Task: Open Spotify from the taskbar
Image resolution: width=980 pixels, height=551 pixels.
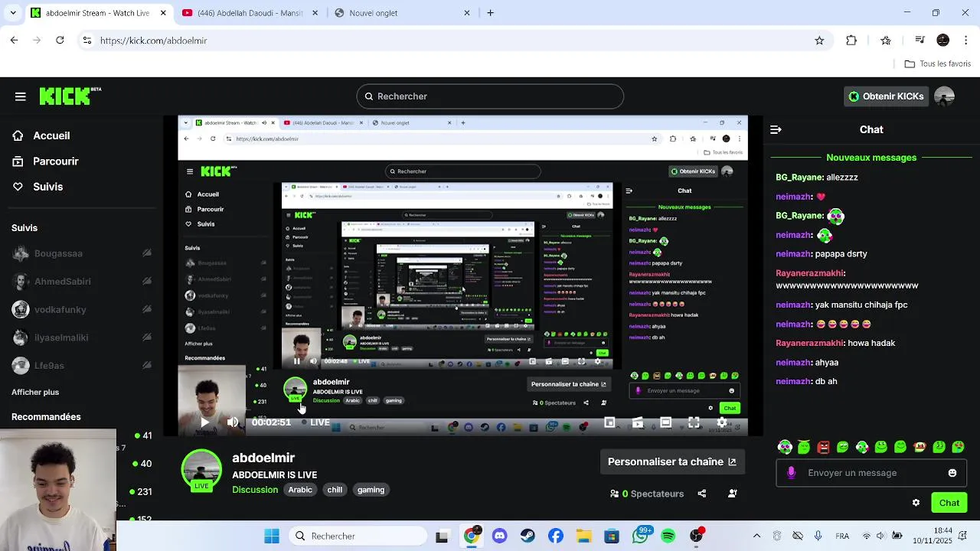Action: 668,536
